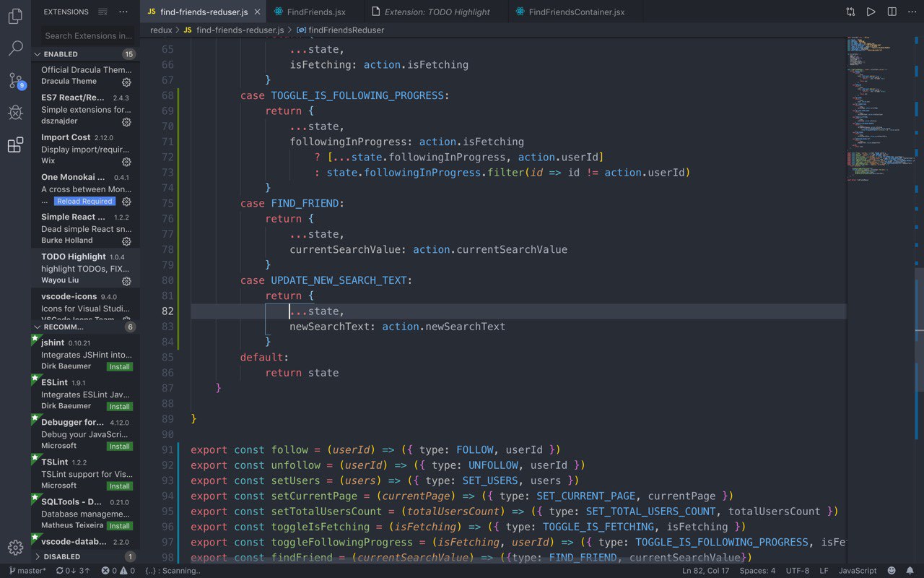The width and height of the screenshot is (924, 578).
Task: Collapse the RECOMMENDED extensions section
Action: (x=38, y=327)
